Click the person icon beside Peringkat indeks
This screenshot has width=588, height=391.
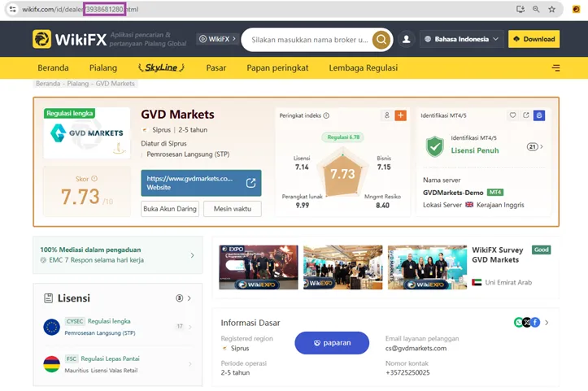click(x=387, y=115)
